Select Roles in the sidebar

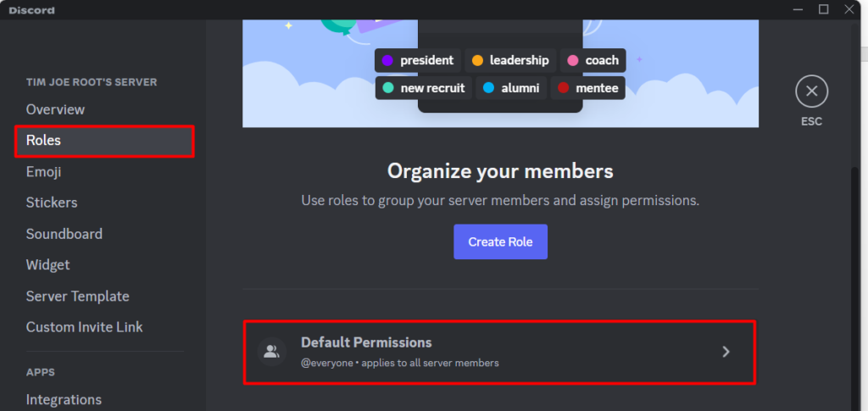(104, 141)
